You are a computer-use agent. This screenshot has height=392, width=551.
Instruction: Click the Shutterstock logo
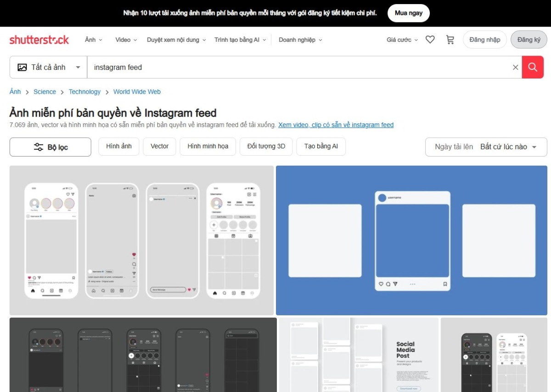(39, 40)
